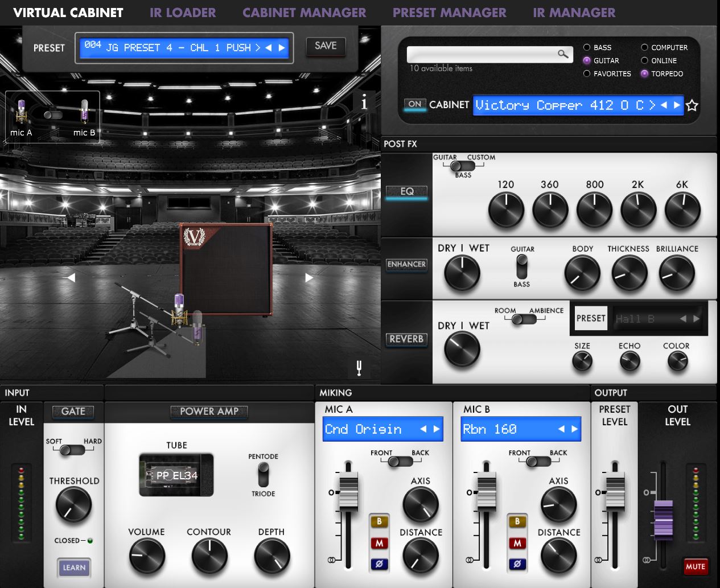Select the FAVORITES filter radio button
Viewport: 720px width, 588px height.
tap(587, 73)
